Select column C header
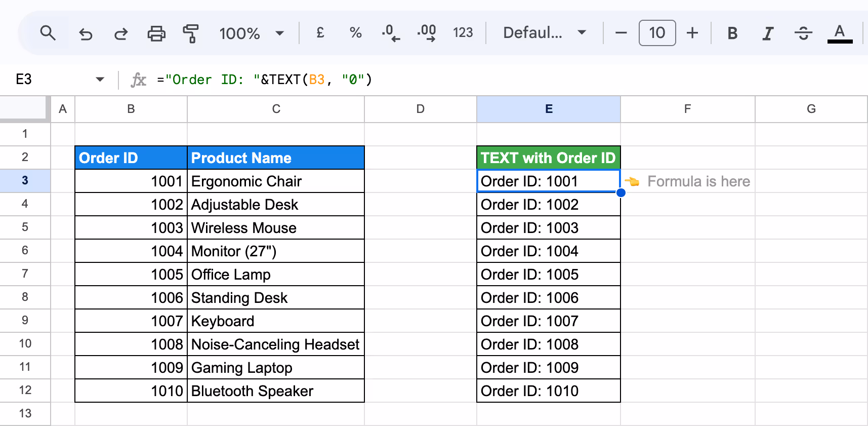Screen dimensions: 868x426 [276, 109]
